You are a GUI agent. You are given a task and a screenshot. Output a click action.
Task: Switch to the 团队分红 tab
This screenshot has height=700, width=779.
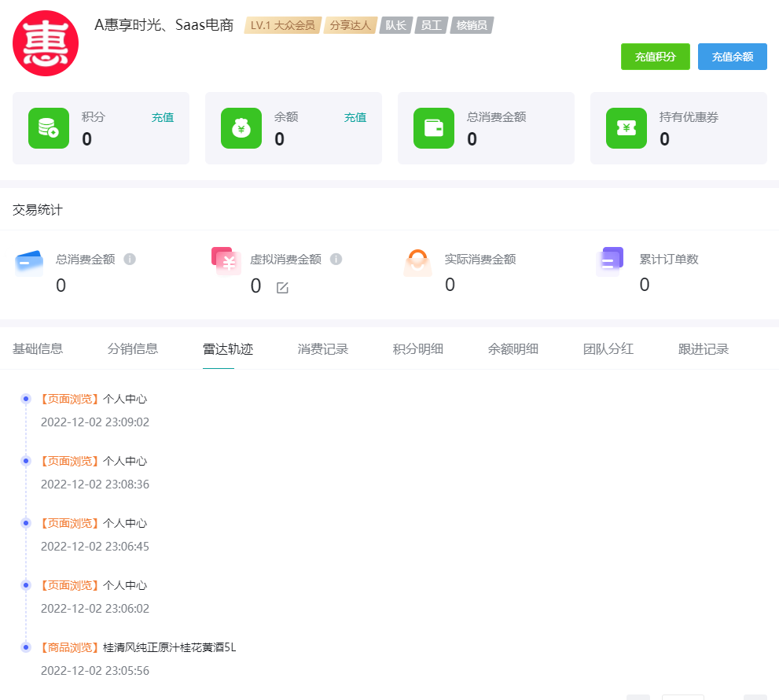click(x=610, y=348)
